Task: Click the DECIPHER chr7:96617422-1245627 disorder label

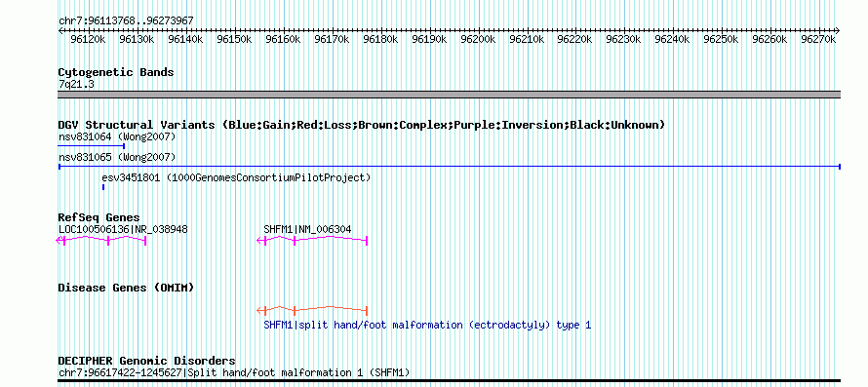Action: point(234,372)
